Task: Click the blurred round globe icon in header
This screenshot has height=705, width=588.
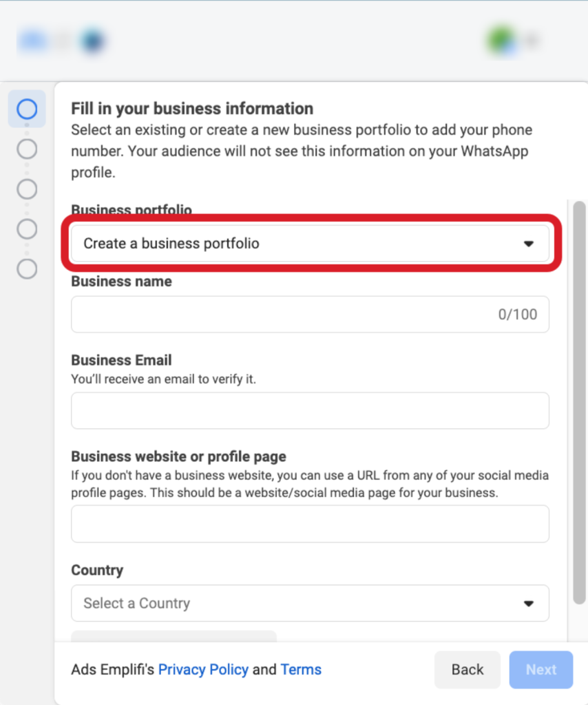Action: click(x=92, y=41)
